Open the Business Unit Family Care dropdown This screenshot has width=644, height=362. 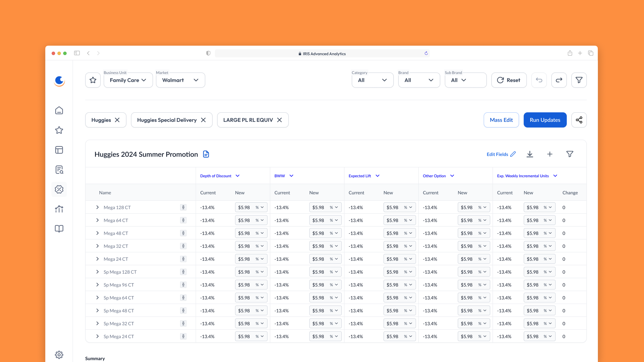(x=128, y=80)
